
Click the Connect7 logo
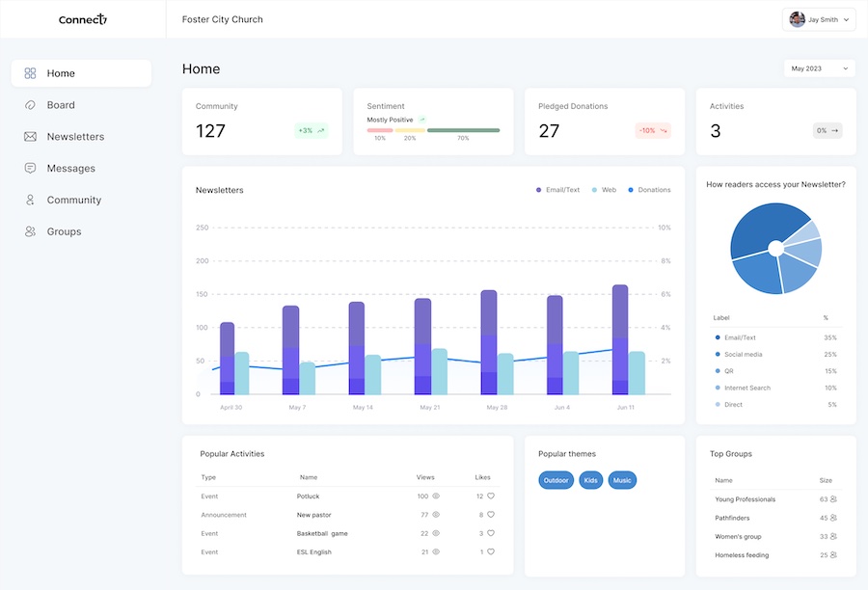tap(83, 19)
